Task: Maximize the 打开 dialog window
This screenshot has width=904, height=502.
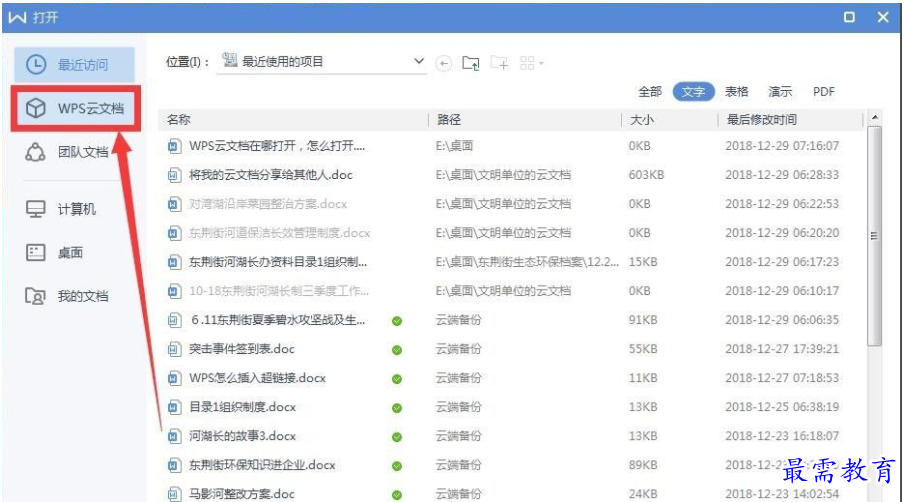Action: point(849,17)
